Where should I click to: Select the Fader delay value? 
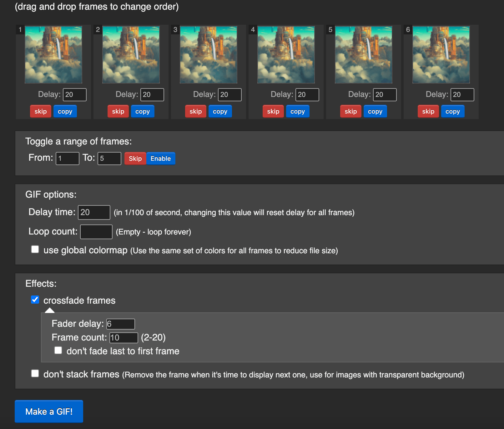pos(120,324)
